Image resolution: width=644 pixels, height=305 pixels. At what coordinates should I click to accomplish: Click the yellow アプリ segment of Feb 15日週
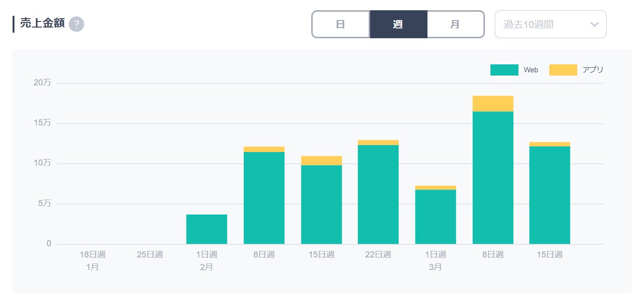[321, 160]
